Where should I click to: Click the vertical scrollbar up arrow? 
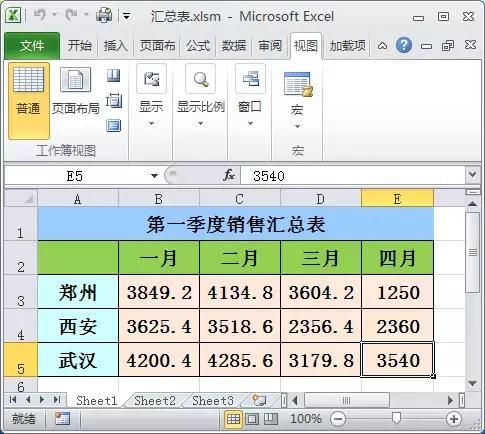(472, 204)
